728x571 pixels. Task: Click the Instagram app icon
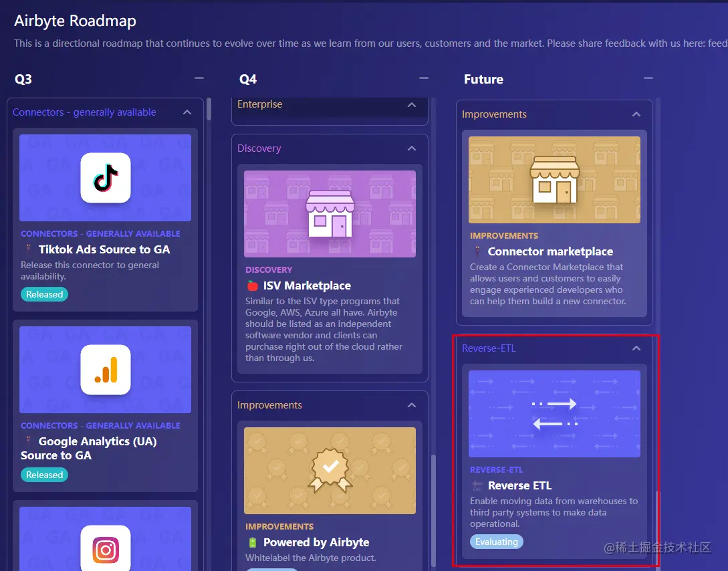(106, 549)
